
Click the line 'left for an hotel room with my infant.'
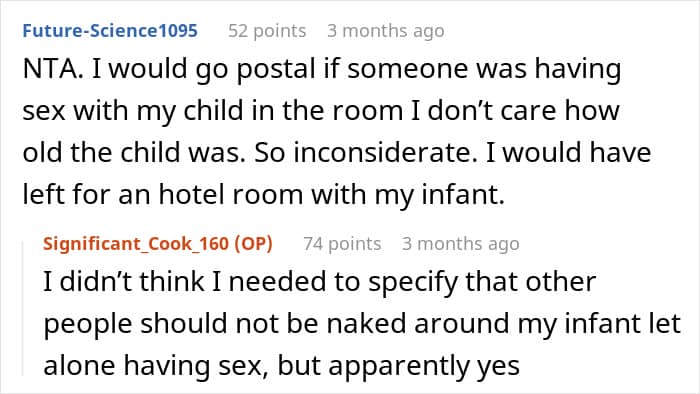coord(263,195)
